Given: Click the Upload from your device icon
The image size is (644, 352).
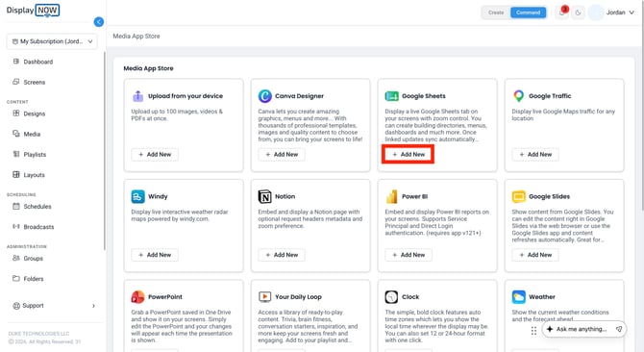Looking at the screenshot, I should [x=138, y=96].
